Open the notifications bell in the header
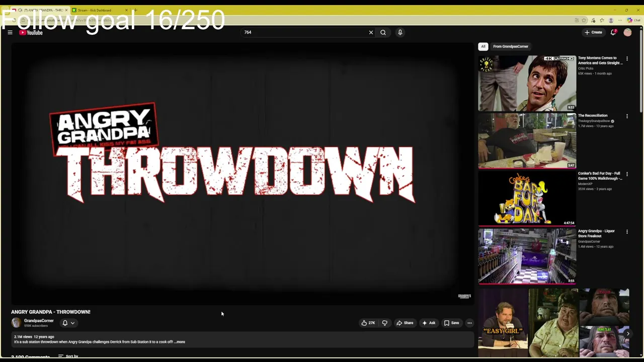 613,32
